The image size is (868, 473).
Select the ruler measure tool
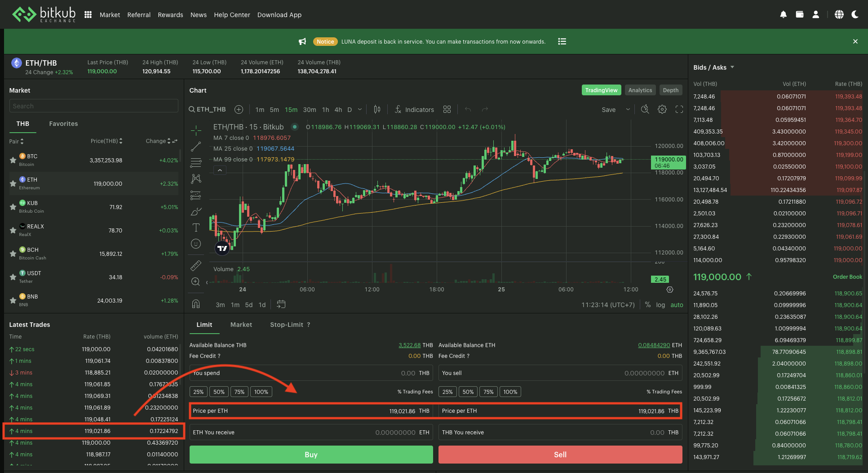[x=196, y=265]
